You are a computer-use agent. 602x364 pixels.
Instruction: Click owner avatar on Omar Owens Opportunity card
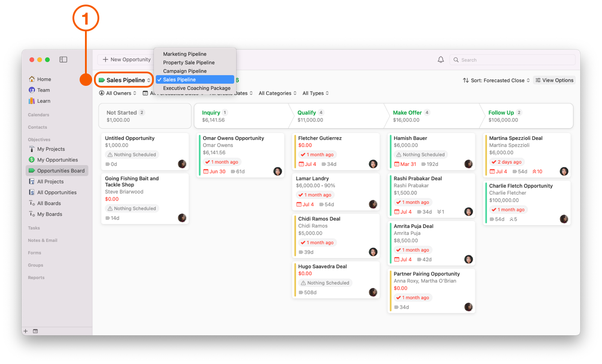[278, 171]
